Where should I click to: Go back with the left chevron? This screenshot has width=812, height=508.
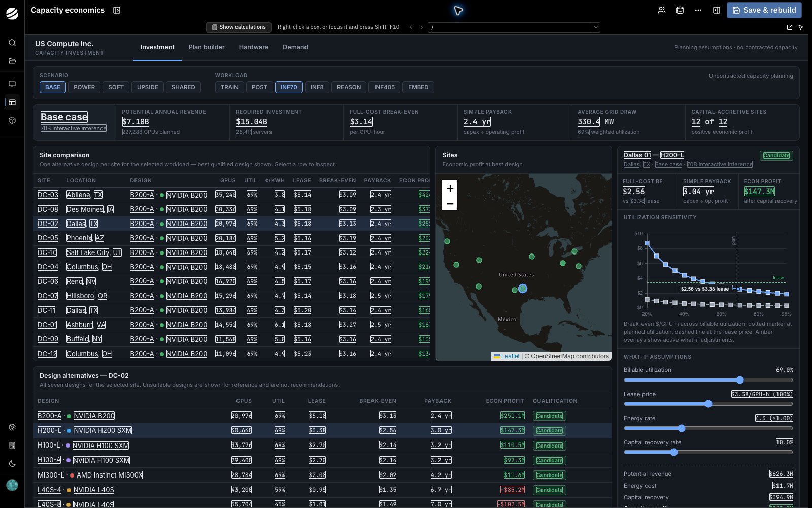coord(411,27)
